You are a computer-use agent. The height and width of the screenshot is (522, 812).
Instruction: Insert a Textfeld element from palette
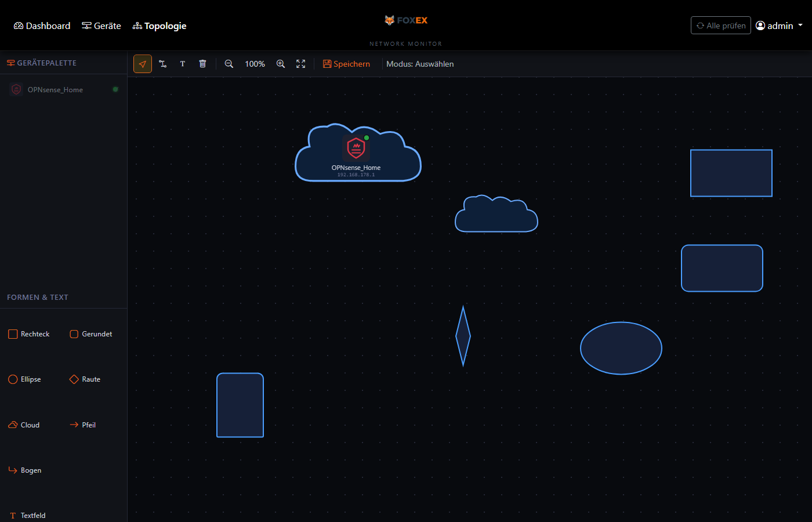[x=28, y=516]
